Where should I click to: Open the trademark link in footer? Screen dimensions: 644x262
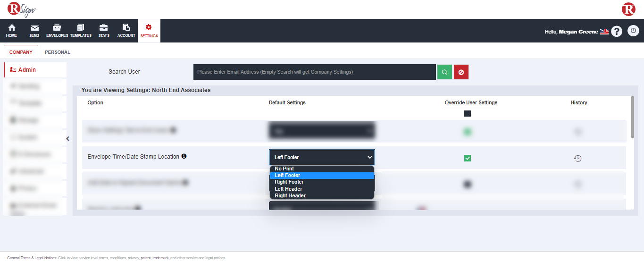pos(160,258)
